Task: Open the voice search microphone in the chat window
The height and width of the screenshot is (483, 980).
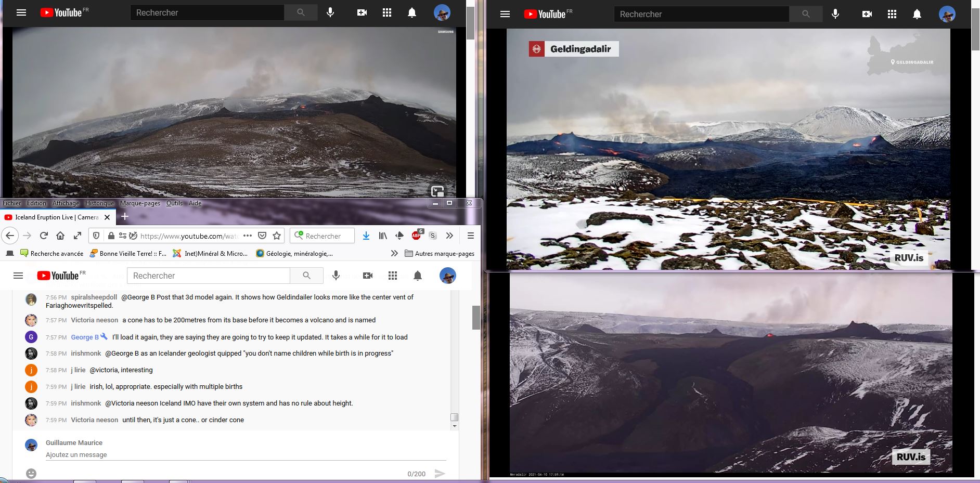Action: tap(336, 276)
